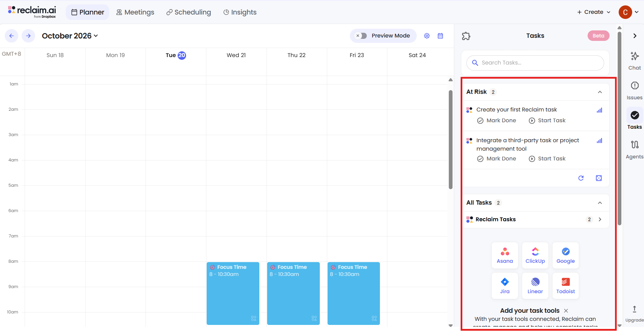Connect the Jira task tool

point(505,286)
